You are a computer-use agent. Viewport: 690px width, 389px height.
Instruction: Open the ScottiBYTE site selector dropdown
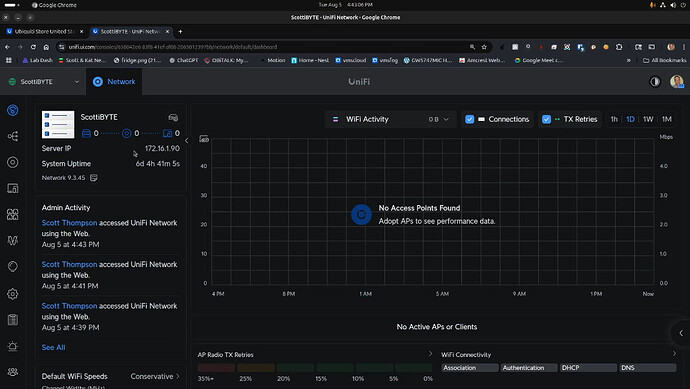click(x=44, y=82)
